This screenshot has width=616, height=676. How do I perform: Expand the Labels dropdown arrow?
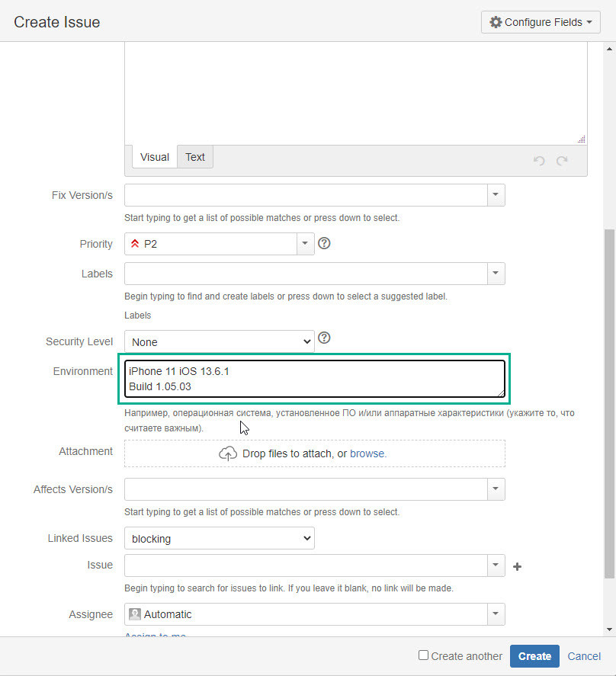click(x=496, y=274)
